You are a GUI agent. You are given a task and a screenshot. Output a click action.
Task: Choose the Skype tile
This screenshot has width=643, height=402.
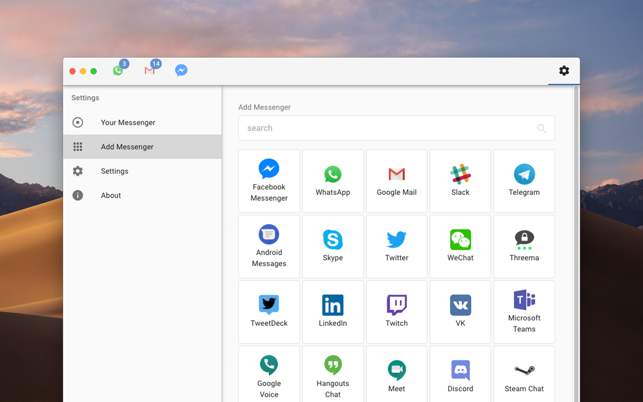coord(333,247)
